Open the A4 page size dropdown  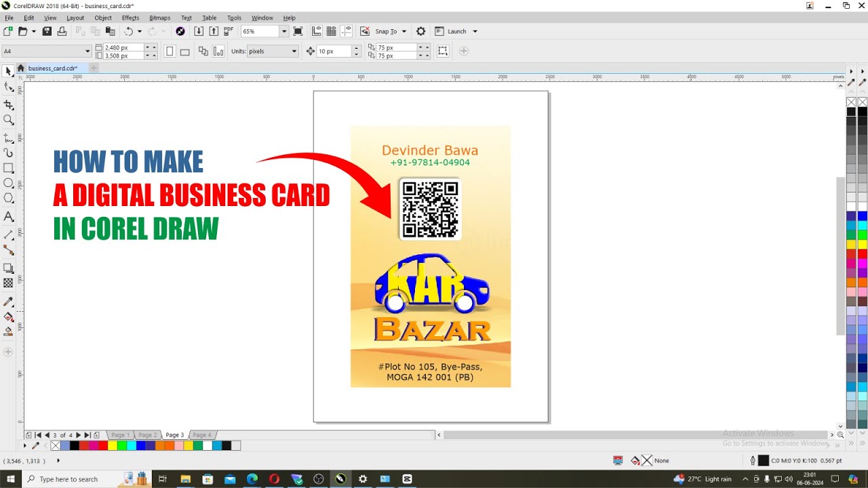click(x=87, y=51)
